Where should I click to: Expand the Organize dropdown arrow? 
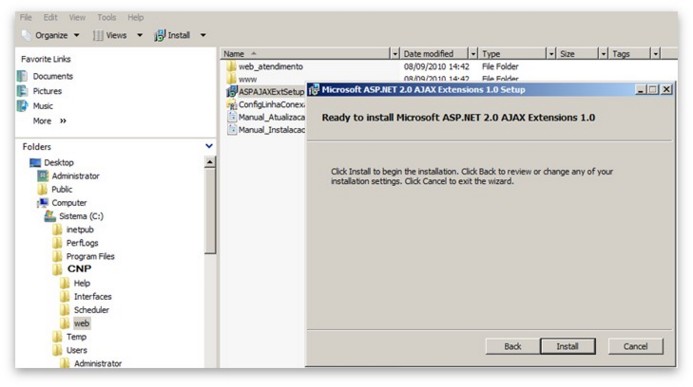[x=76, y=35]
